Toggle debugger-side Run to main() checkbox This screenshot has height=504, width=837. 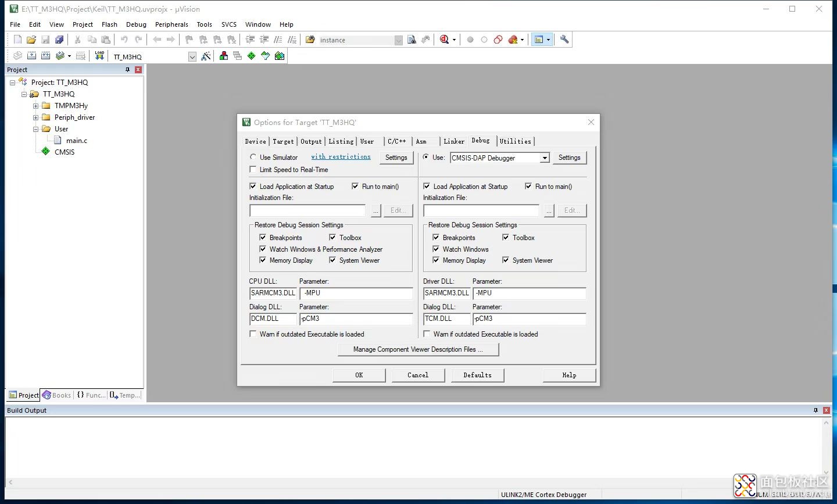528,186
